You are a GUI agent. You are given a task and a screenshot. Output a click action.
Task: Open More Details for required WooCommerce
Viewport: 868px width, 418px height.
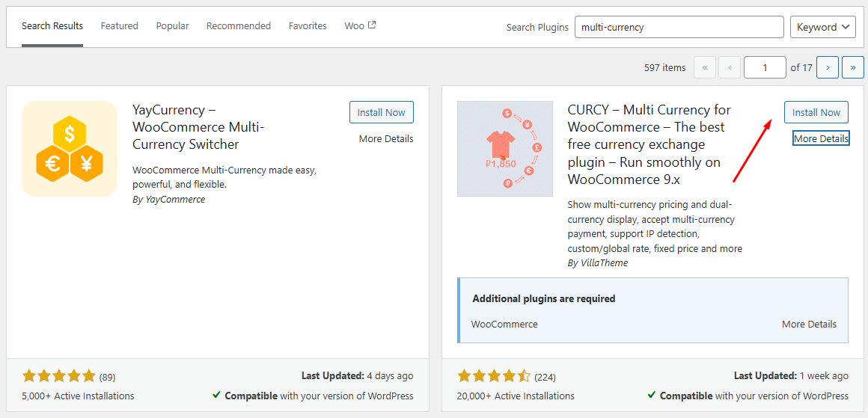coord(810,324)
